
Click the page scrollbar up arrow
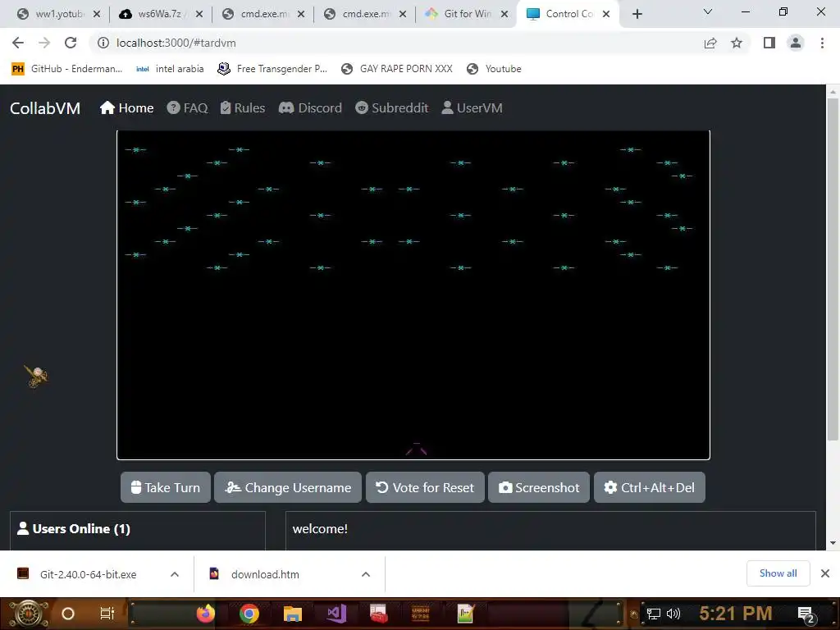click(833, 92)
